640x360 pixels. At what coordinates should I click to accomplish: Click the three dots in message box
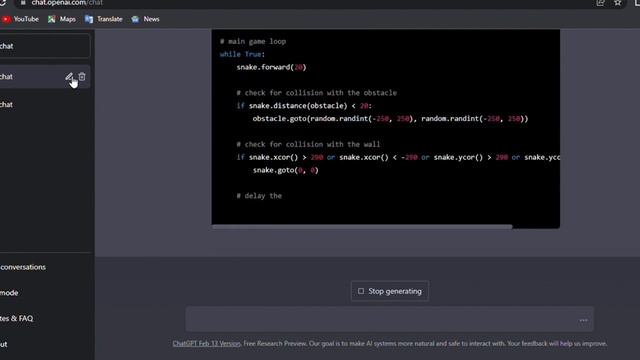584,320
